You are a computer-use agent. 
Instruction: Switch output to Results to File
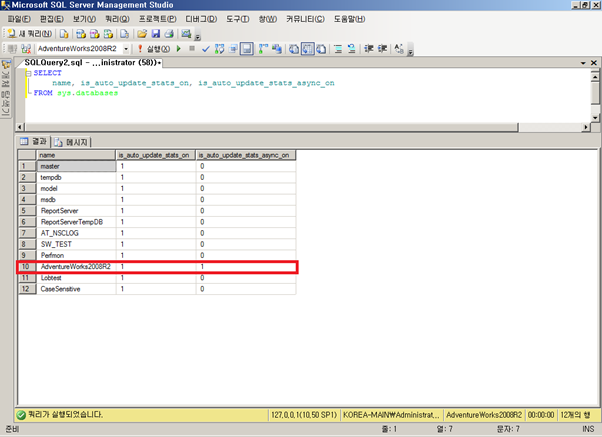point(321,49)
